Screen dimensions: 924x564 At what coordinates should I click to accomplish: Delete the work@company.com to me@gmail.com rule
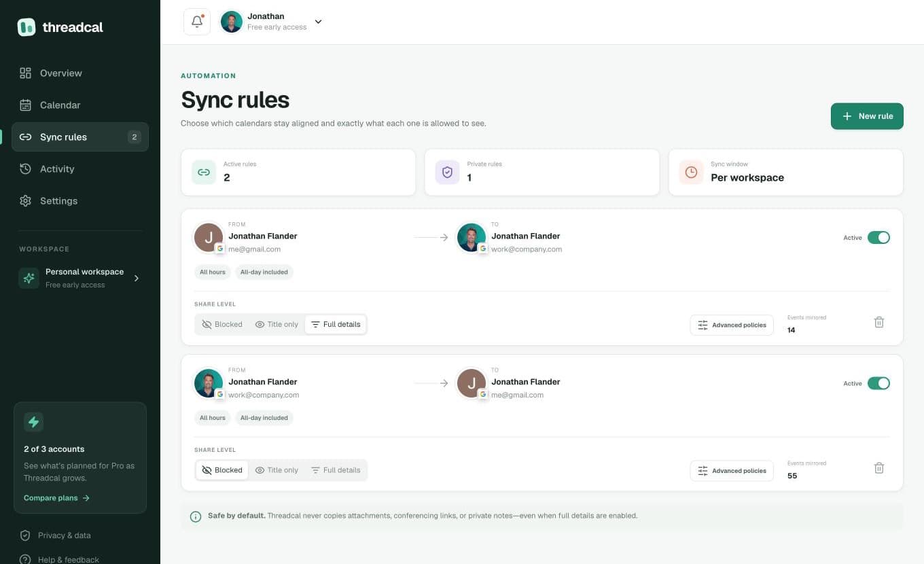point(878,468)
